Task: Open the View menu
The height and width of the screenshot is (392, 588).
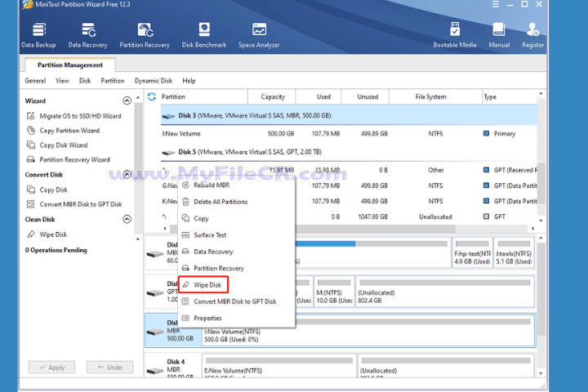Action: [62, 81]
